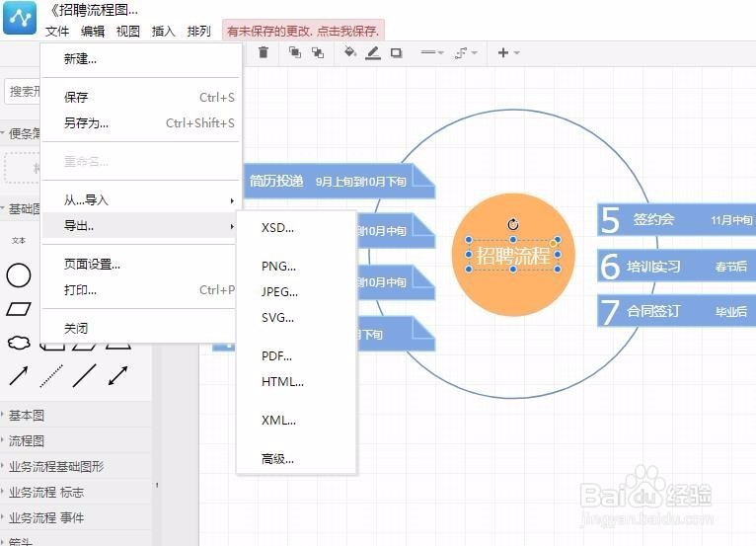Click the bring to front icon
This screenshot has width=756, height=546.
(294, 52)
